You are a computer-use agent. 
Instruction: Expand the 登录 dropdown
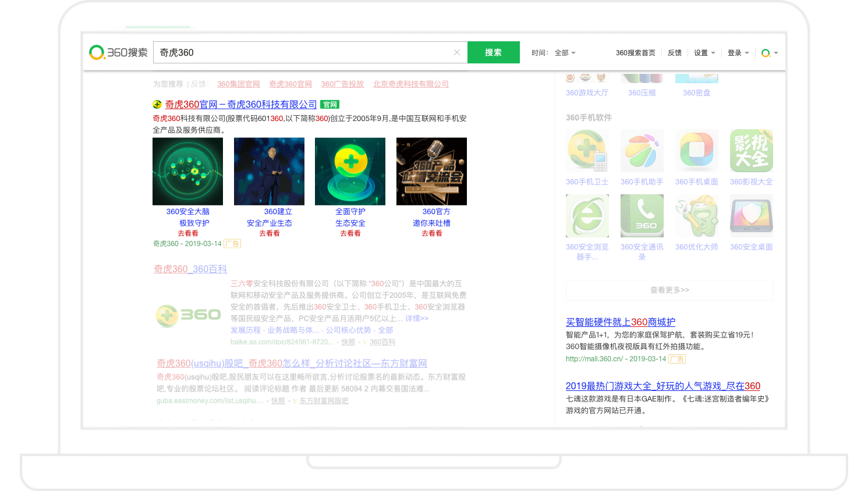pos(738,53)
